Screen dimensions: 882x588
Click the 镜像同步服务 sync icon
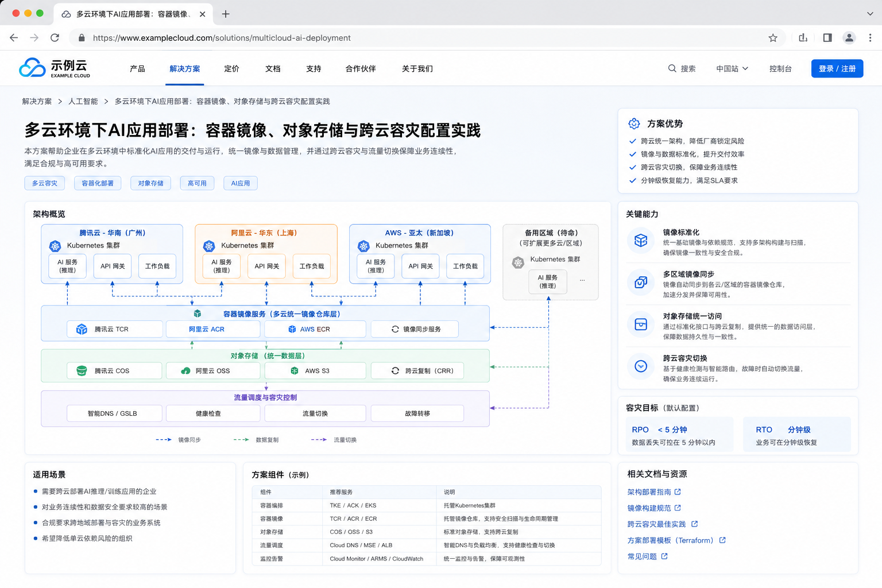pos(395,329)
